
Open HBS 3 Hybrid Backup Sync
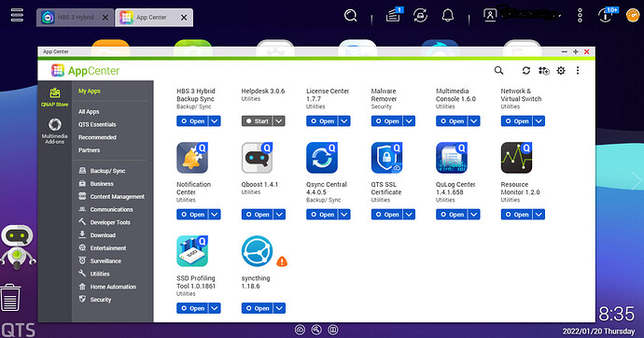[x=192, y=121]
